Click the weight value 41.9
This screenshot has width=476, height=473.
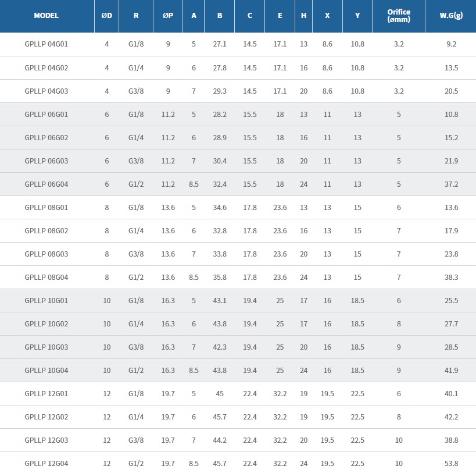point(451,370)
